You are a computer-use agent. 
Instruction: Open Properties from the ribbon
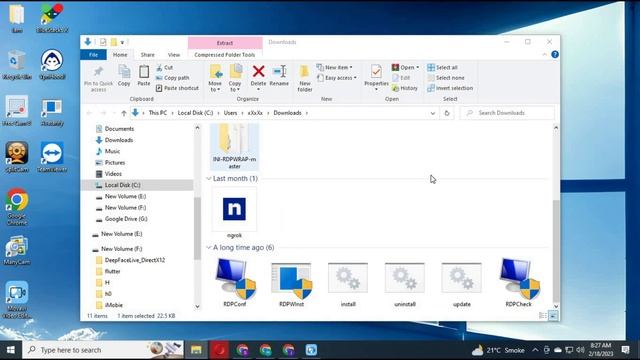click(376, 78)
